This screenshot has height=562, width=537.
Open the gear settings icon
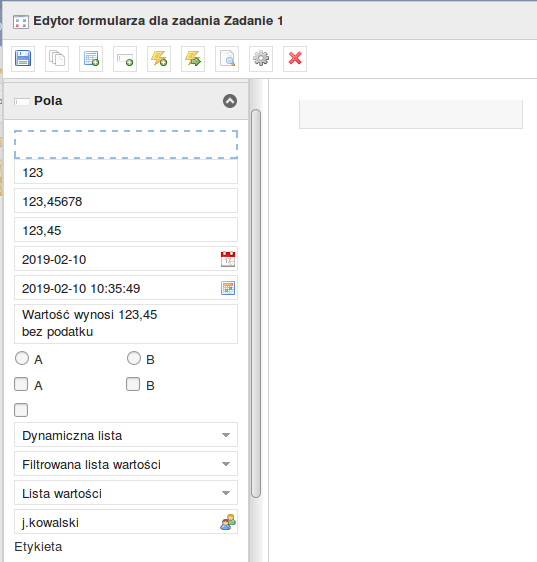[261, 58]
